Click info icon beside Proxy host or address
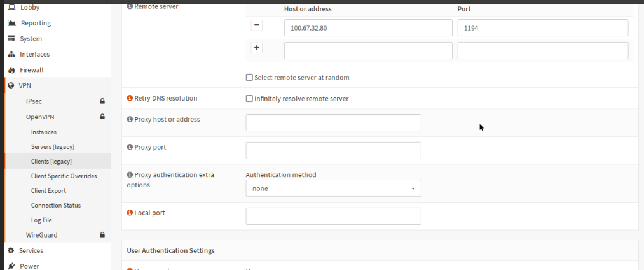The height and width of the screenshot is (270, 644). point(130,120)
